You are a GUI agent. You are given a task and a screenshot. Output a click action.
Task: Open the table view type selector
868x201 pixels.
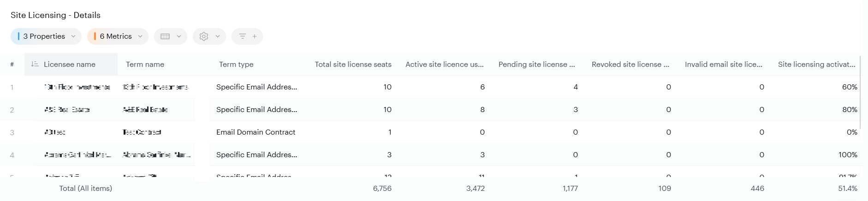click(170, 36)
